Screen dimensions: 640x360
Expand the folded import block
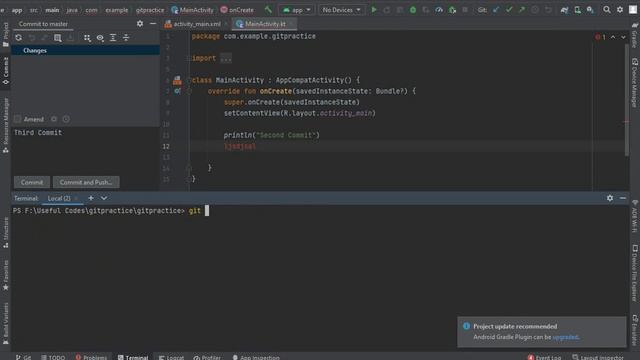coord(226,58)
